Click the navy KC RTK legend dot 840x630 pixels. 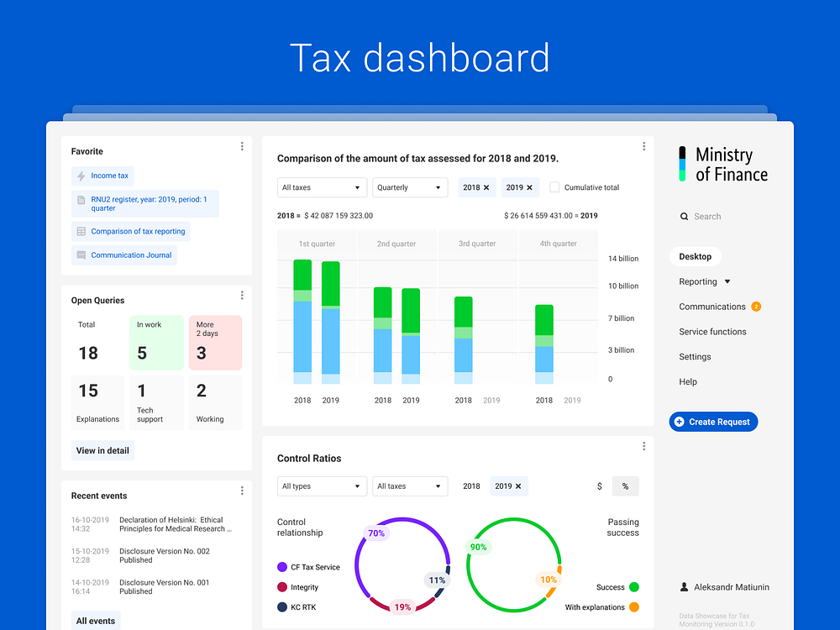coord(282,607)
